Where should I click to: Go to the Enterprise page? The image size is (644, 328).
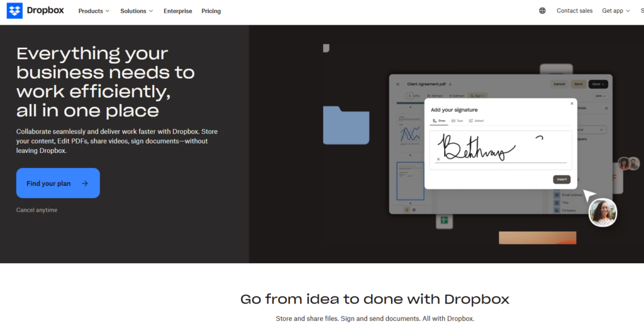click(x=177, y=11)
